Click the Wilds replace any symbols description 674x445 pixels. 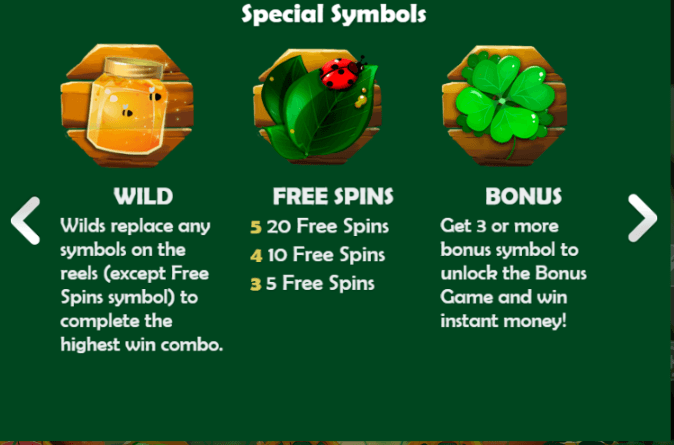[x=142, y=285]
